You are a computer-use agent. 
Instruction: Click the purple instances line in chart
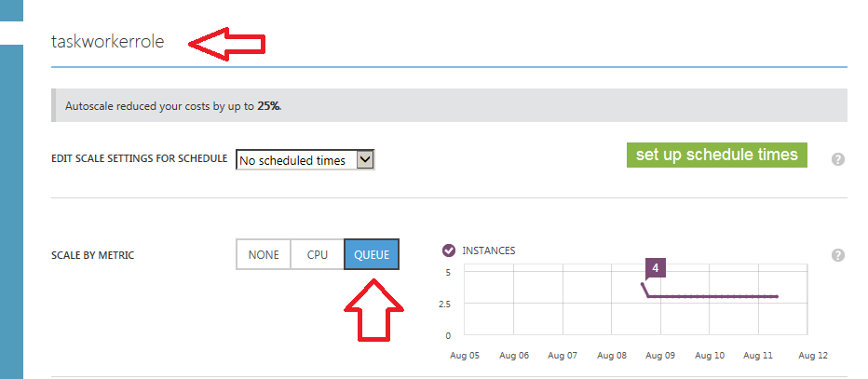coord(717,296)
